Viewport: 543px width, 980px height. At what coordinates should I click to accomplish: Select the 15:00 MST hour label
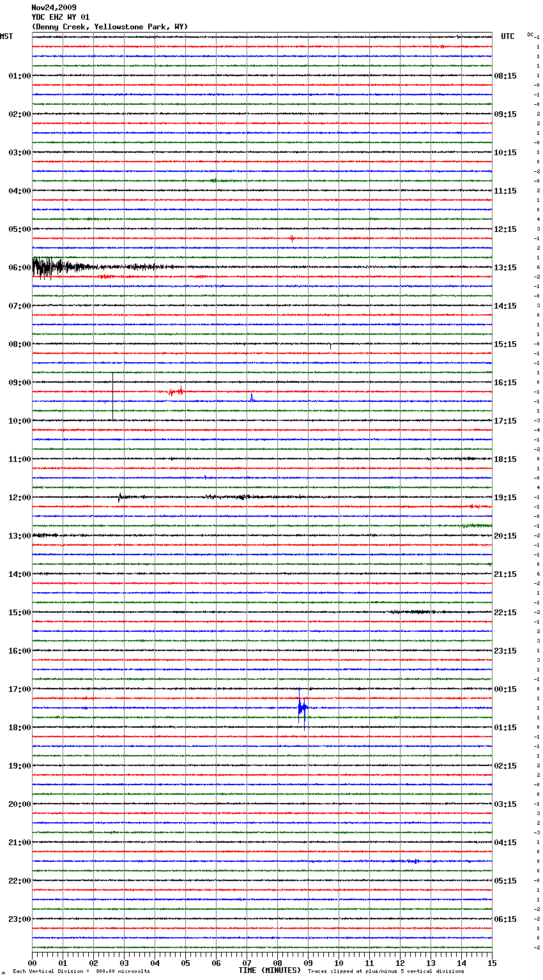click(20, 613)
